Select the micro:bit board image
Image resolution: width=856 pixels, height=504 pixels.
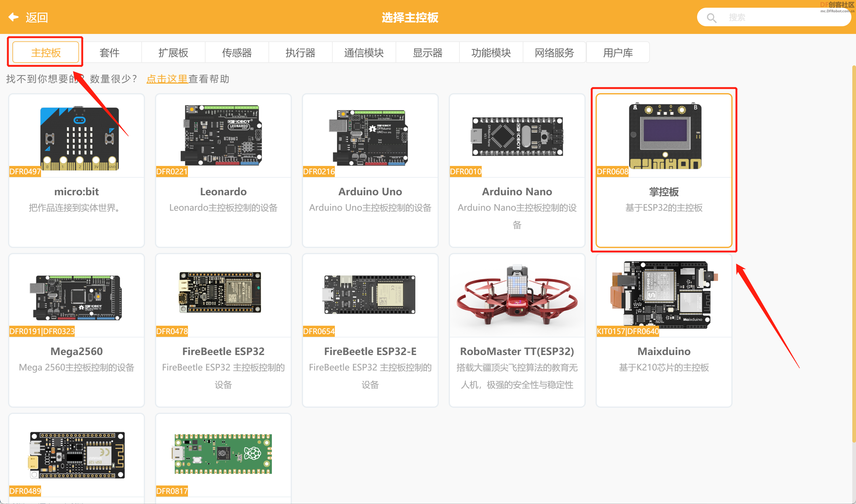80,138
